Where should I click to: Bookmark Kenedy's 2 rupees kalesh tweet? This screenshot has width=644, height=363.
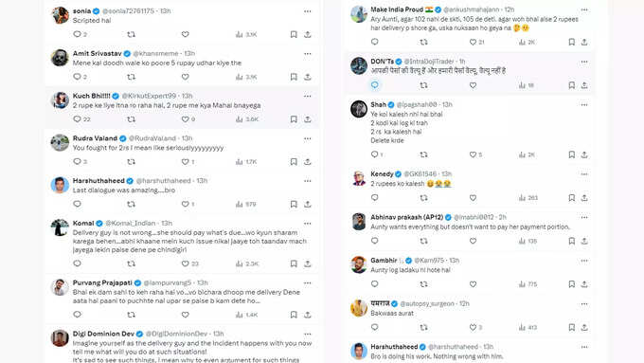tap(572, 198)
